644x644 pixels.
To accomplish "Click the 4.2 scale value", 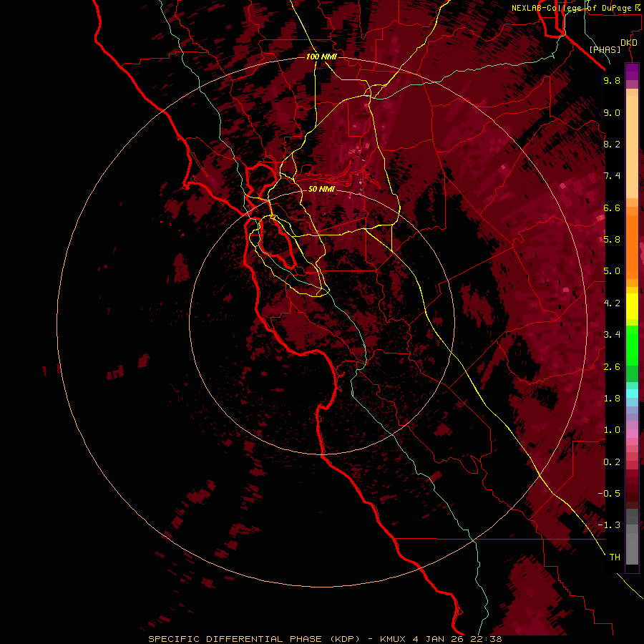I will click(612, 303).
